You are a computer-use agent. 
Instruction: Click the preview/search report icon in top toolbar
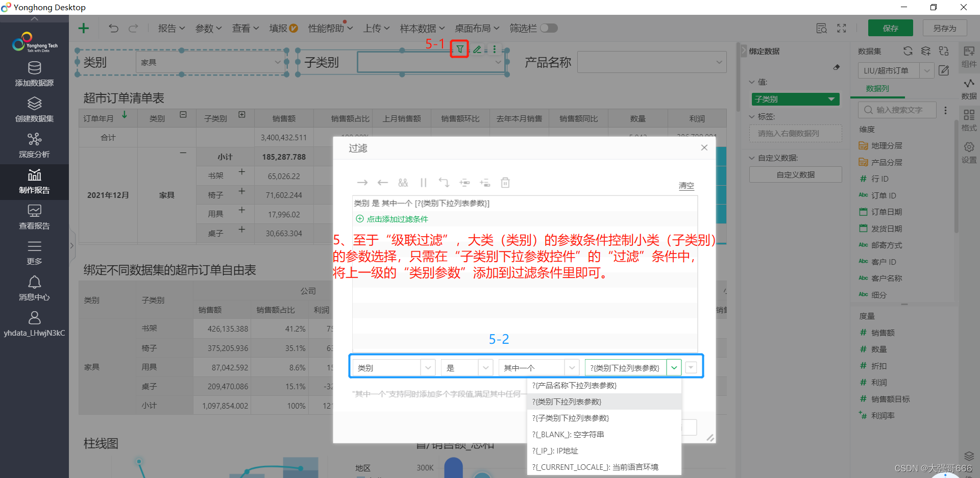point(821,28)
